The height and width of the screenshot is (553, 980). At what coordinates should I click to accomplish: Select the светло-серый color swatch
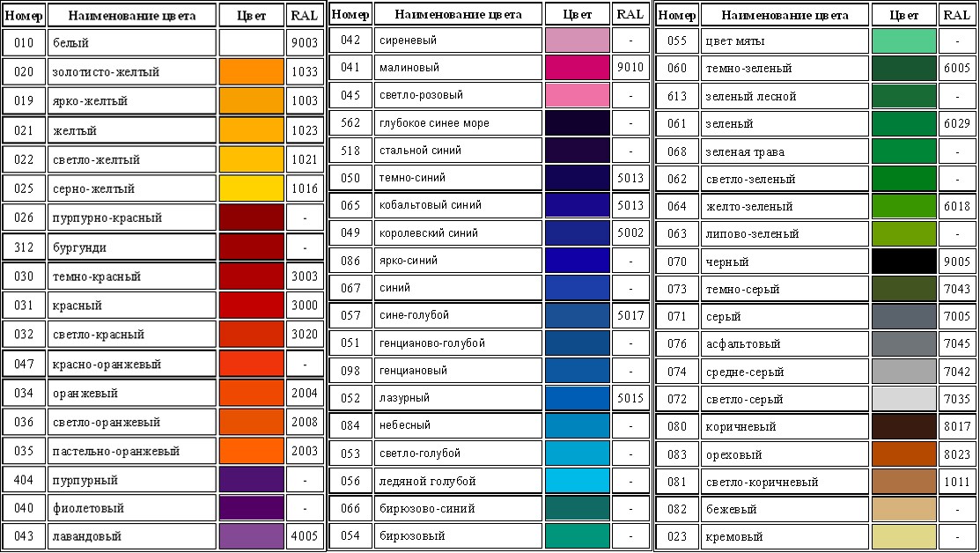point(903,399)
